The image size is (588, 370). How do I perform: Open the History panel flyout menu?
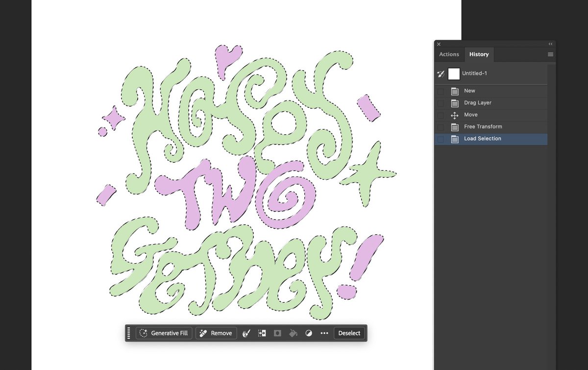pos(550,54)
